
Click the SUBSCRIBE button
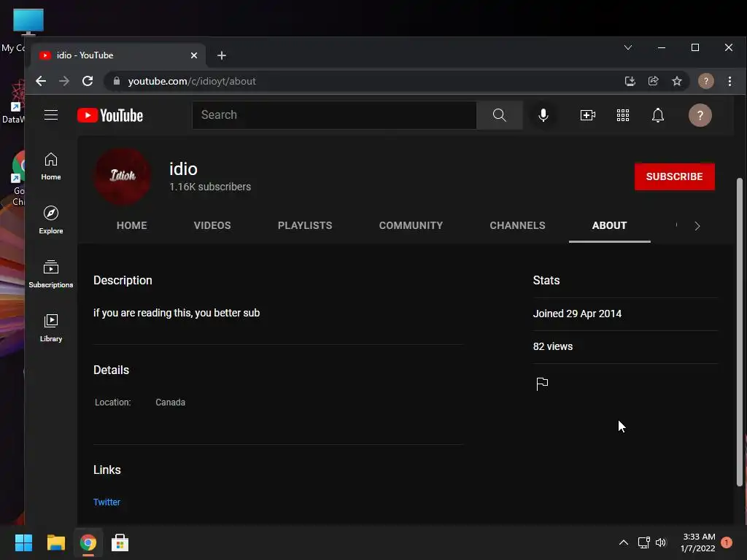click(x=674, y=176)
